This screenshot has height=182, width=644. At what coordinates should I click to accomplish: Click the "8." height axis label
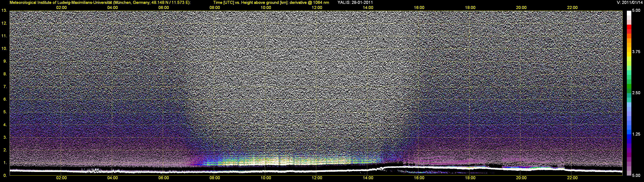[x=5, y=74]
